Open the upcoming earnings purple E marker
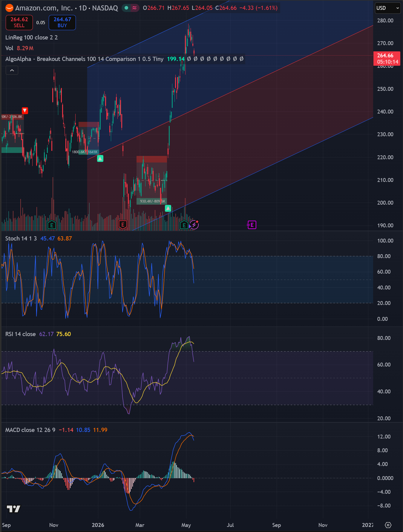Screen dimensions: 403x532 tap(252, 225)
